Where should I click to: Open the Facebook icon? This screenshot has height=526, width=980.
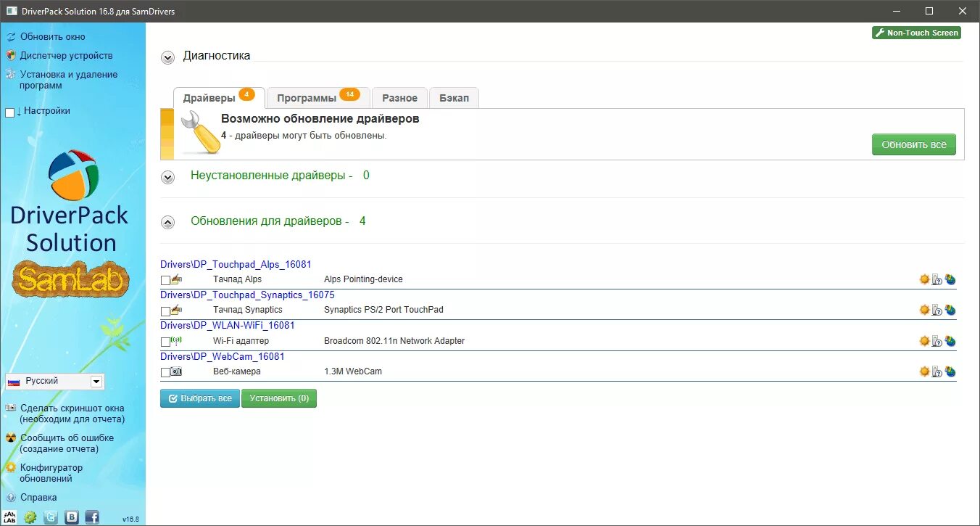coord(92,517)
